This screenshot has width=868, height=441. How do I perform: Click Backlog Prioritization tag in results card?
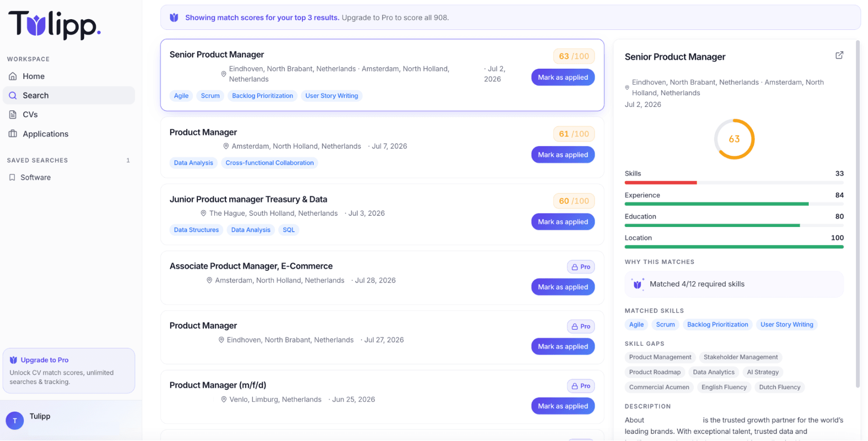262,96
